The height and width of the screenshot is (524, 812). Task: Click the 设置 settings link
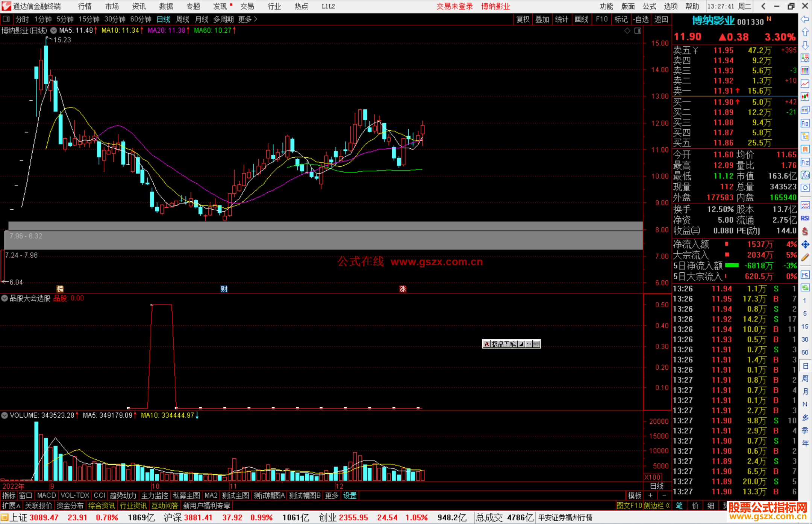point(350,495)
